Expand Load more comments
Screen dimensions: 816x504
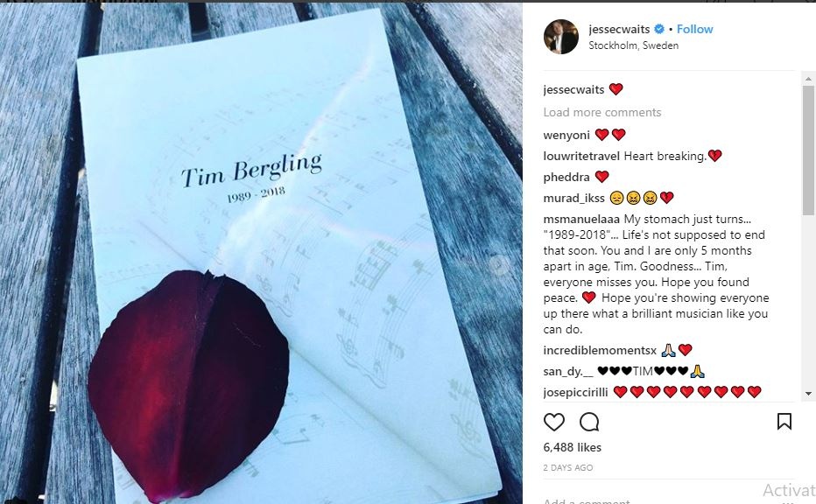click(x=602, y=112)
